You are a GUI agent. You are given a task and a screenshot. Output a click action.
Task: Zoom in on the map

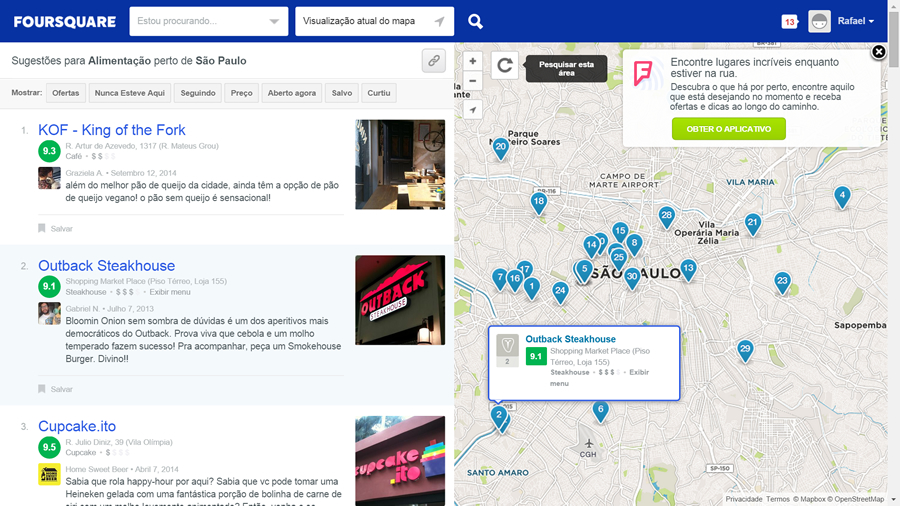[x=472, y=61]
